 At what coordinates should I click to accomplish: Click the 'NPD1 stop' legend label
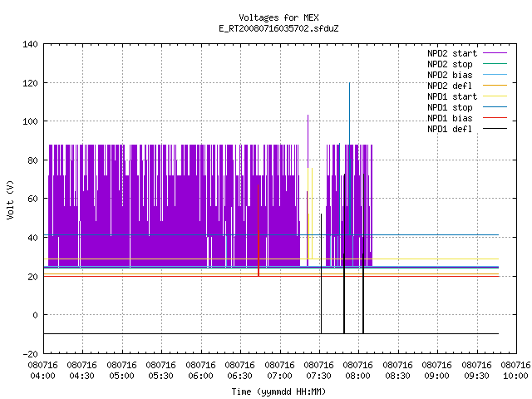[x=450, y=107]
